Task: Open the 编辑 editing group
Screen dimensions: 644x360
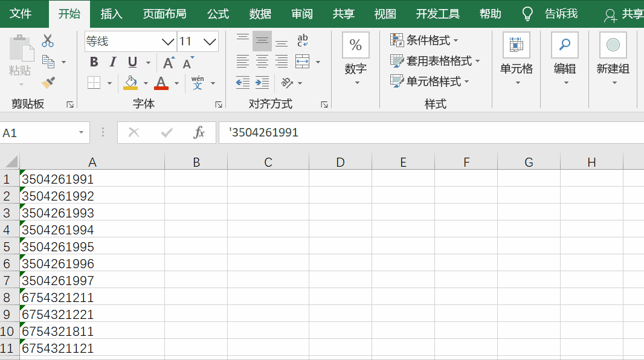Action: pos(565,59)
